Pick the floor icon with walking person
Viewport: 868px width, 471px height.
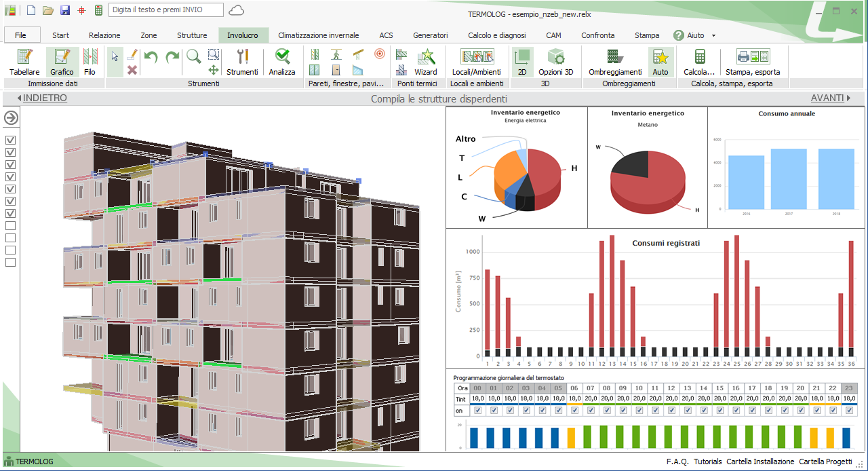click(x=336, y=54)
